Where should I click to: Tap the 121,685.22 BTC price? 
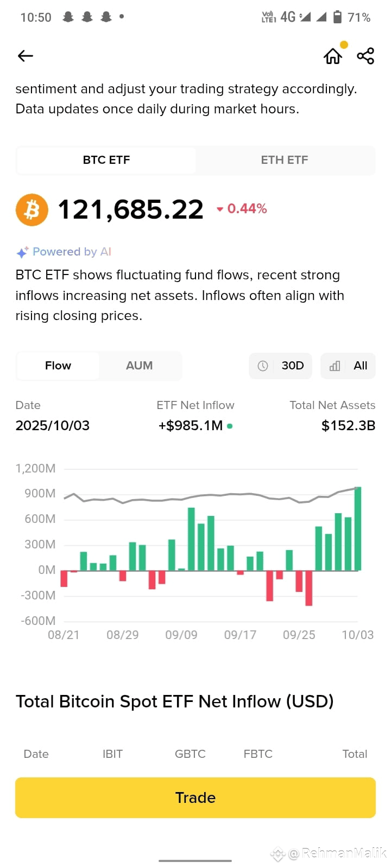(x=130, y=209)
